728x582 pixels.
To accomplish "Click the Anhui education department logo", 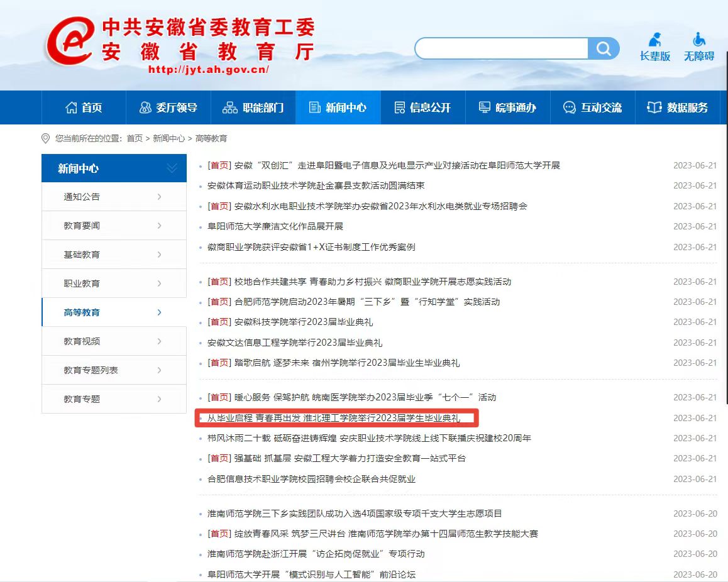I will click(x=179, y=45).
